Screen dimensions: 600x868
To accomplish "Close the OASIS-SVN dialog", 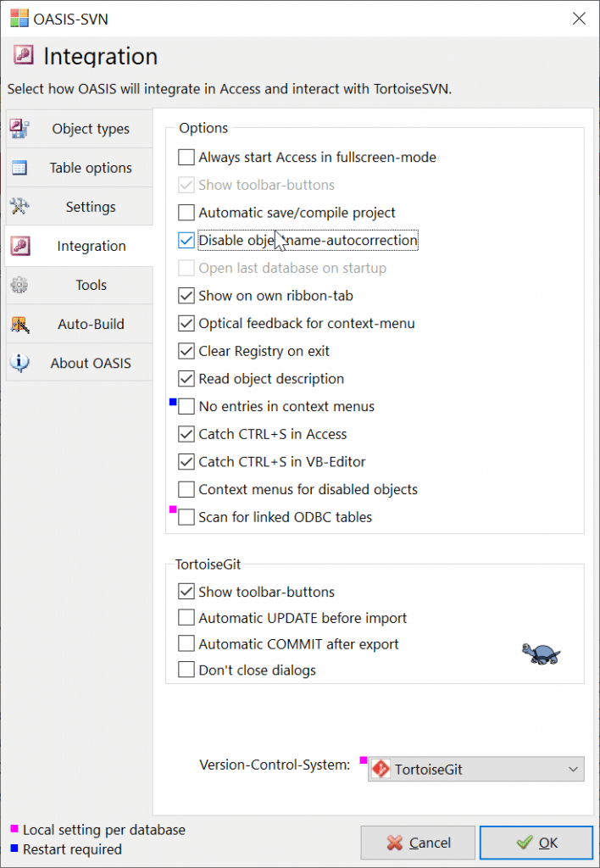I will click(579, 19).
